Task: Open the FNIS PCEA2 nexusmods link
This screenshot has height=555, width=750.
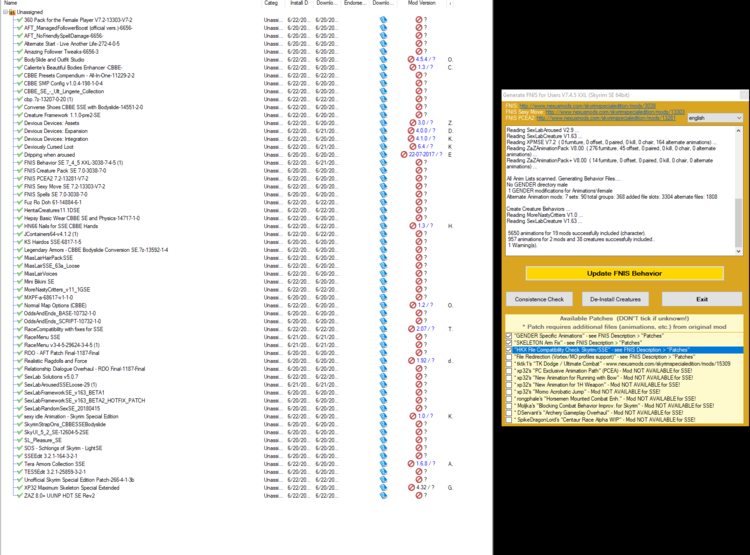Action: click(x=606, y=118)
